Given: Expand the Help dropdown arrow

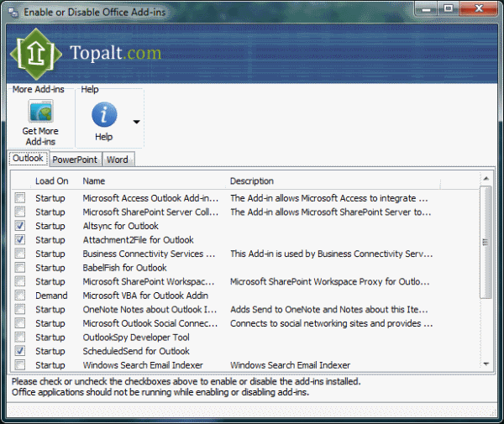Looking at the screenshot, I should click(137, 122).
